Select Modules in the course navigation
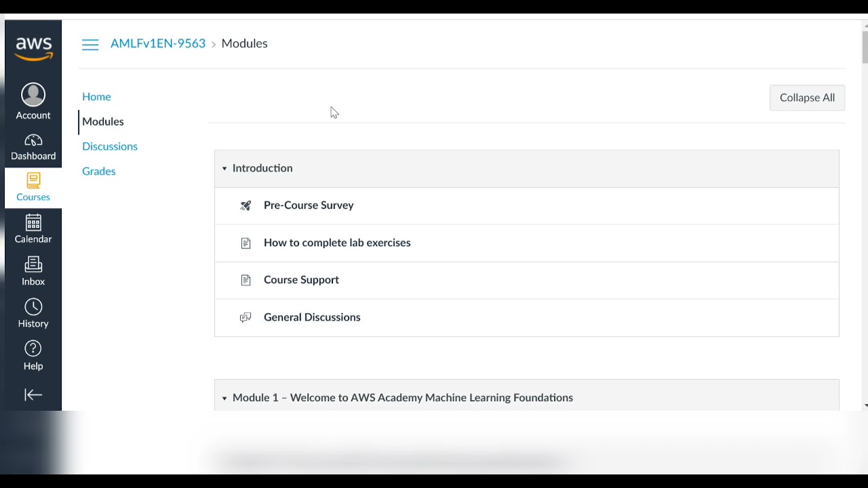This screenshot has width=868, height=488. click(103, 121)
